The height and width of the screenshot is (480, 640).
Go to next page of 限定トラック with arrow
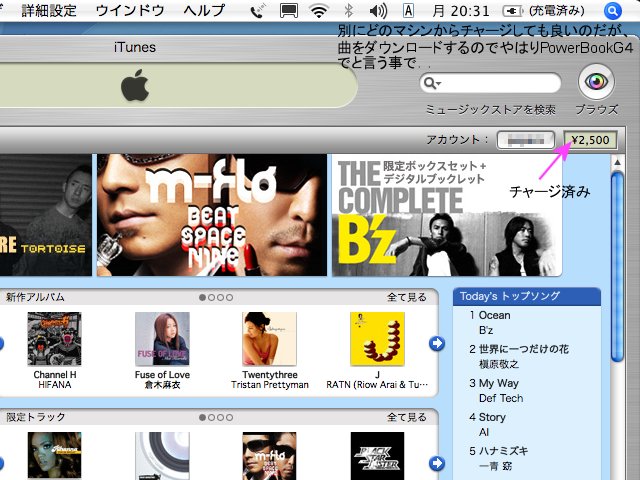437,463
